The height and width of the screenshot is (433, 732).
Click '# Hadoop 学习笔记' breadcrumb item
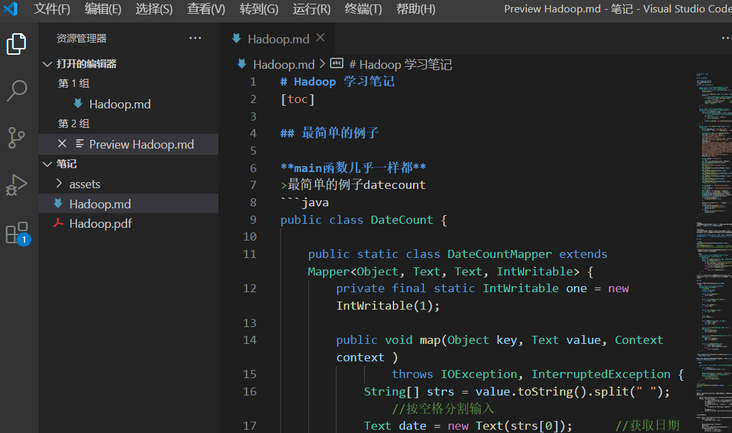tap(401, 64)
